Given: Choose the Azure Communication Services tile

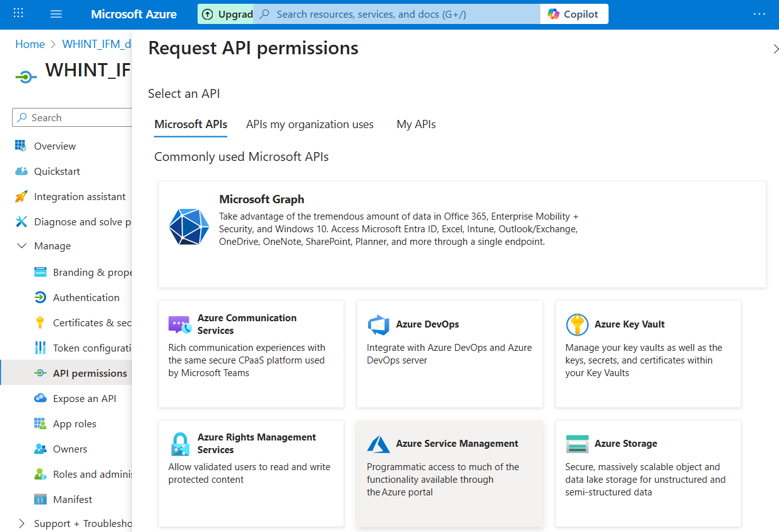Looking at the screenshot, I should point(251,353).
